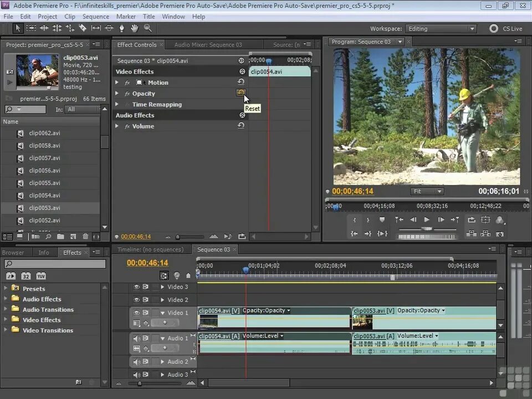Reset the Opacity effect
532x399 pixels.
point(241,93)
